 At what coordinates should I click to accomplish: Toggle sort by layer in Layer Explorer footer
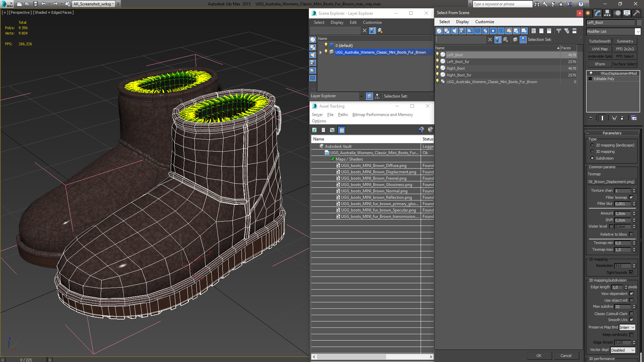(x=369, y=96)
